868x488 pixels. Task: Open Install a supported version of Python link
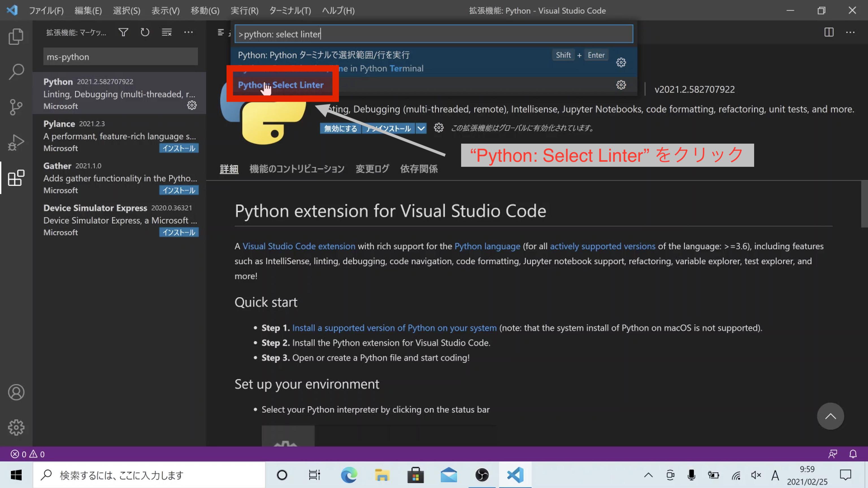click(x=394, y=328)
